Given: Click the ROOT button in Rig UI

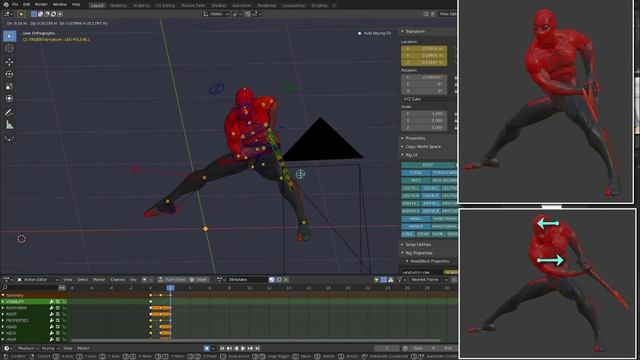Looking at the screenshot, I should (x=428, y=165).
